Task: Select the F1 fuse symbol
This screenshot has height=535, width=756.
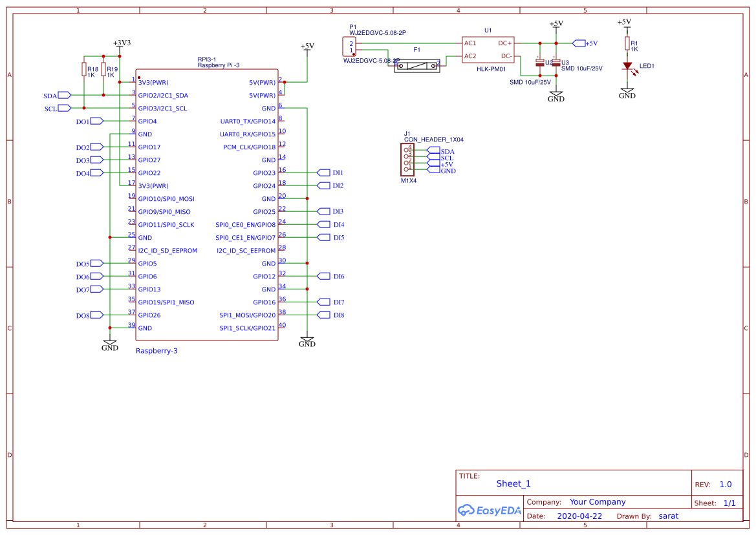Action: (x=417, y=65)
